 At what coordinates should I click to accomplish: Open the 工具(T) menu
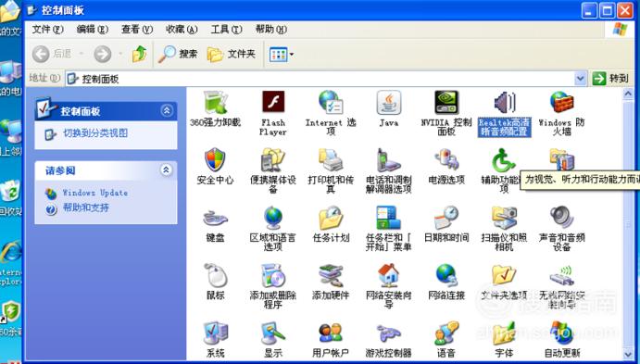226,30
